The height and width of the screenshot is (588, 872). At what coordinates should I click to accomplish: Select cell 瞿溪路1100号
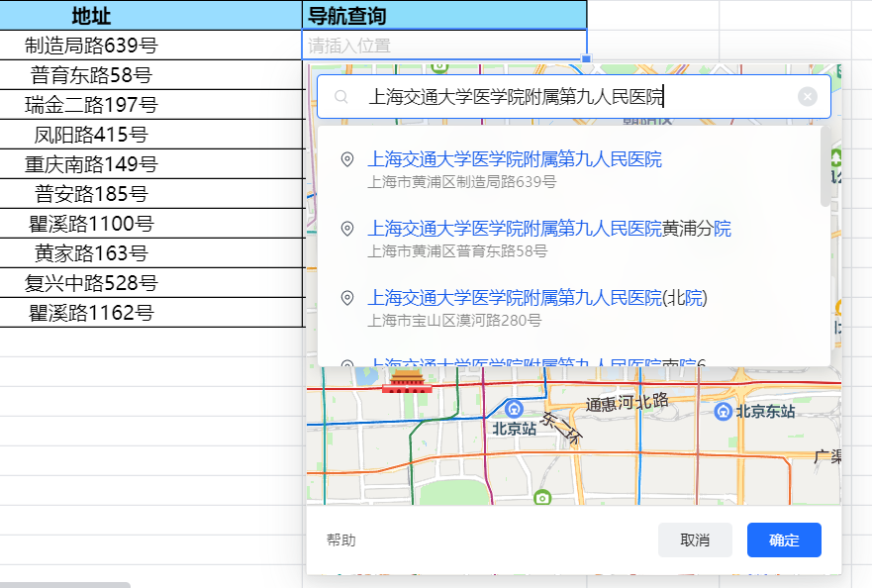coord(150,224)
